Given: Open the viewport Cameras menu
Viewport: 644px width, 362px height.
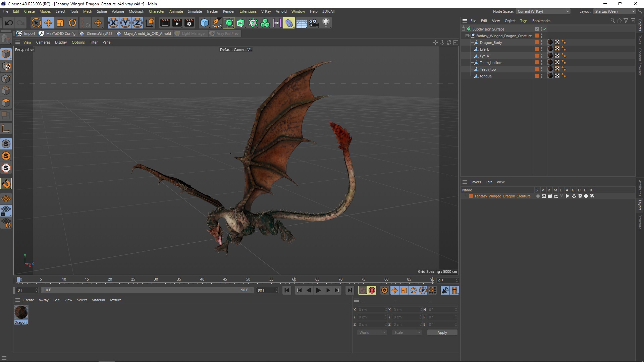Looking at the screenshot, I should pyautogui.click(x=43, y=42).
